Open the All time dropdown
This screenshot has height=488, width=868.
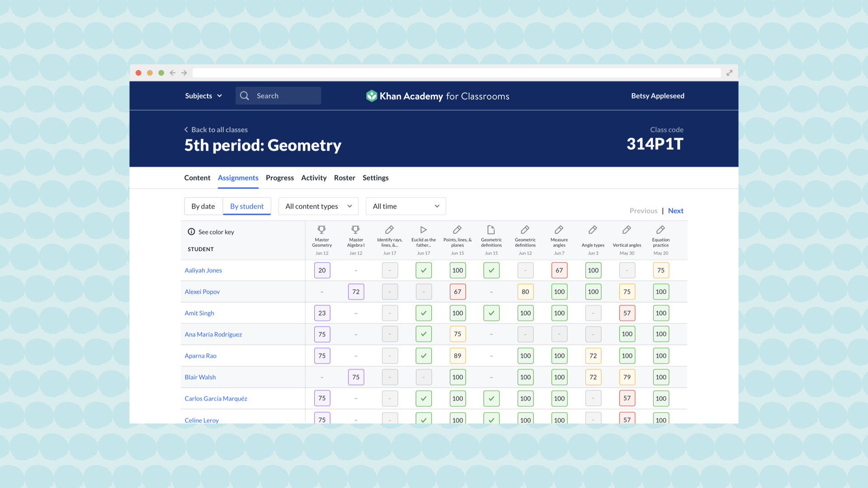coord(406,206)
